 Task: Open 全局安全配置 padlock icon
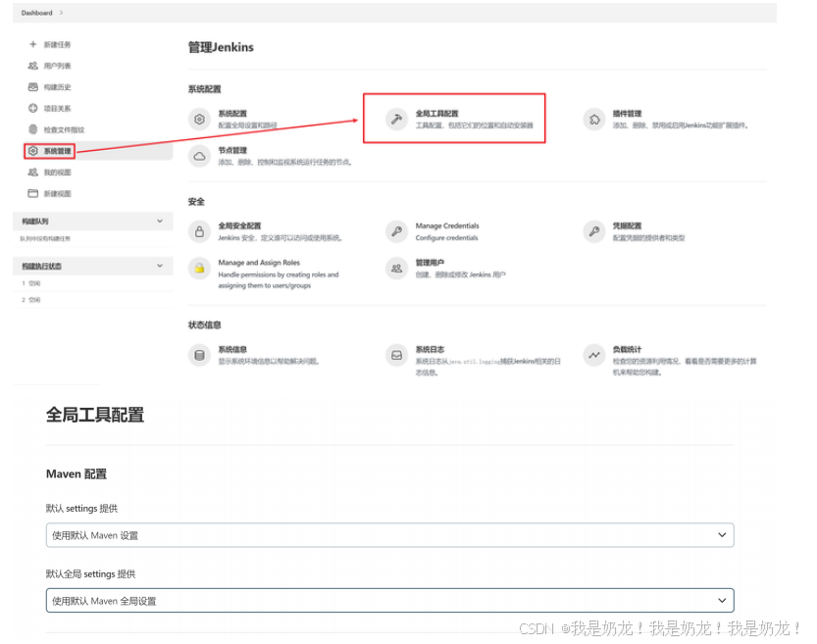[199, 231]
